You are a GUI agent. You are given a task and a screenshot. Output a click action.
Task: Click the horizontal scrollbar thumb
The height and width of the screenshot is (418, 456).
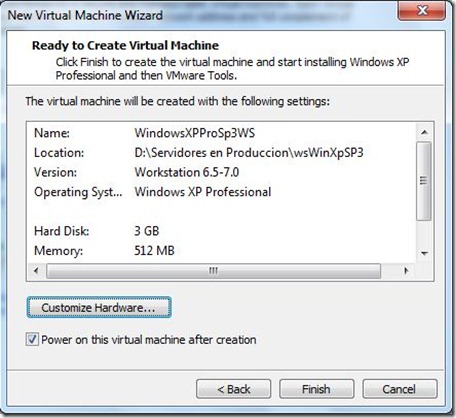coord(213,271)
